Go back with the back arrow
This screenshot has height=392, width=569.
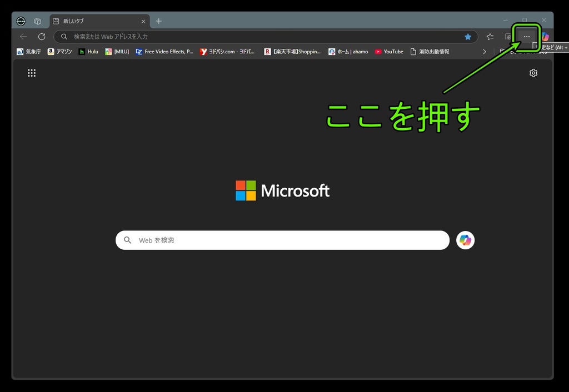point(23,37)
